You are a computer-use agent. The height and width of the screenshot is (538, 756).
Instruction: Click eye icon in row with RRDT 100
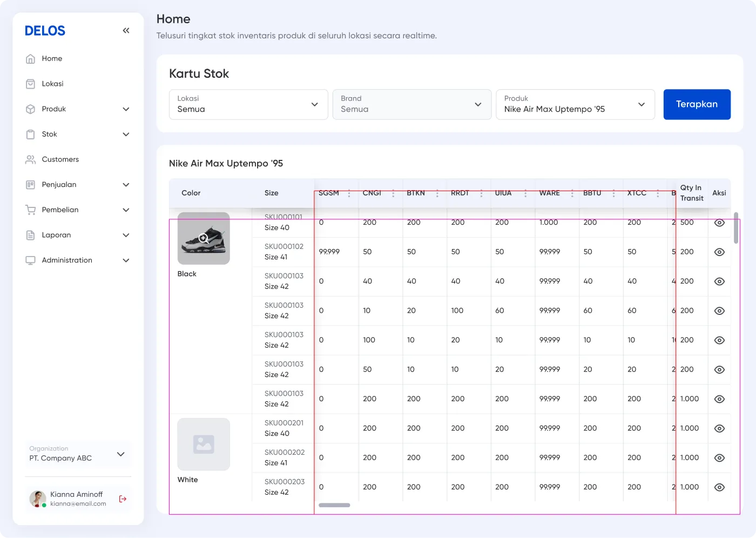coord(719,311)
